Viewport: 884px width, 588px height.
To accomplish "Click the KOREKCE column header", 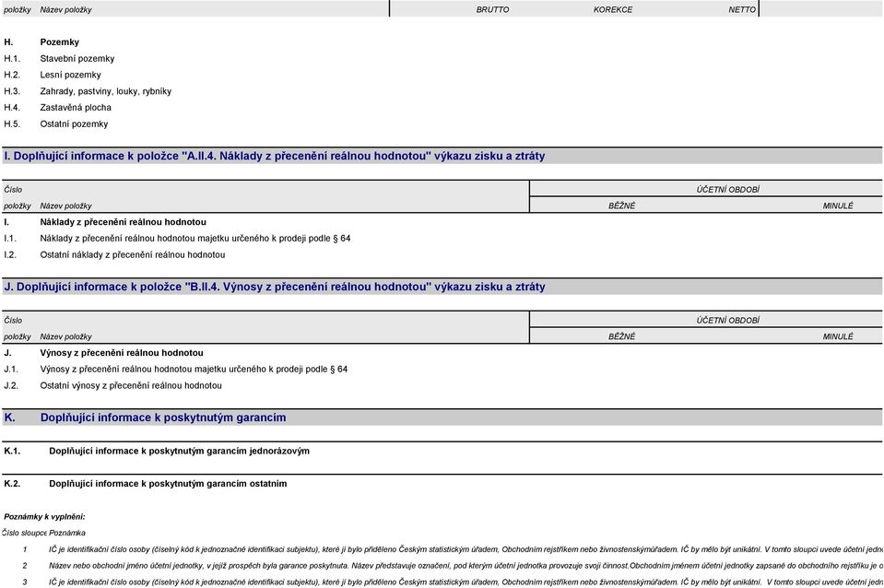I will [x=613, y=9].
